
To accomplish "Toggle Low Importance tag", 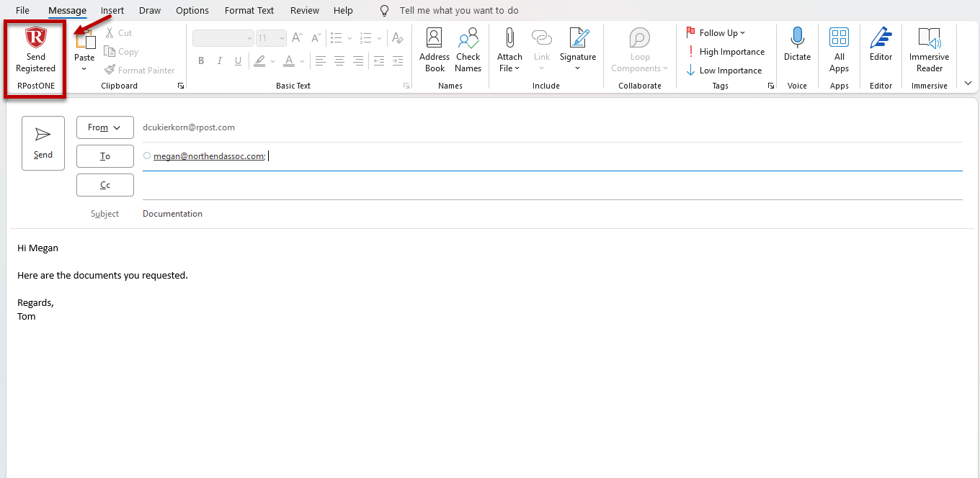I will click(x=725, y=71).
